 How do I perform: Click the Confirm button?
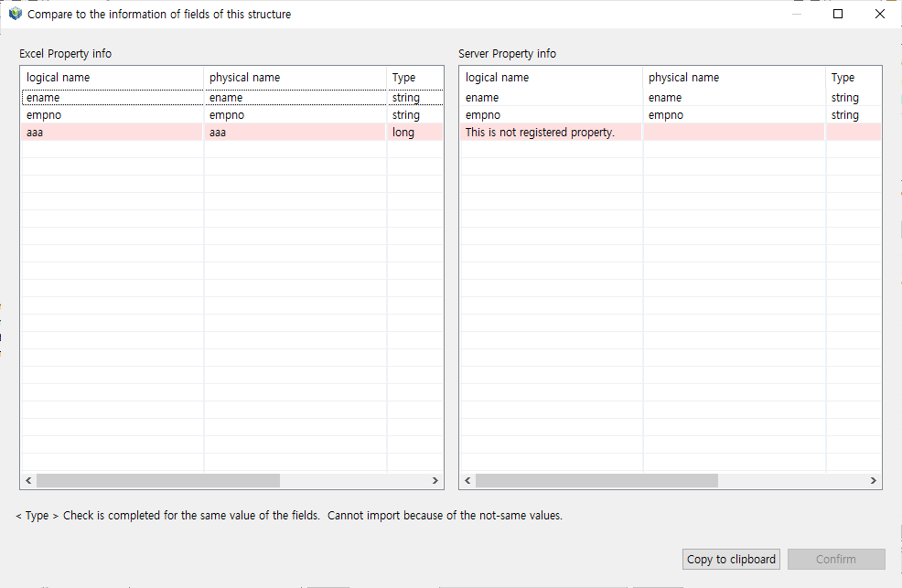(835, 560)
